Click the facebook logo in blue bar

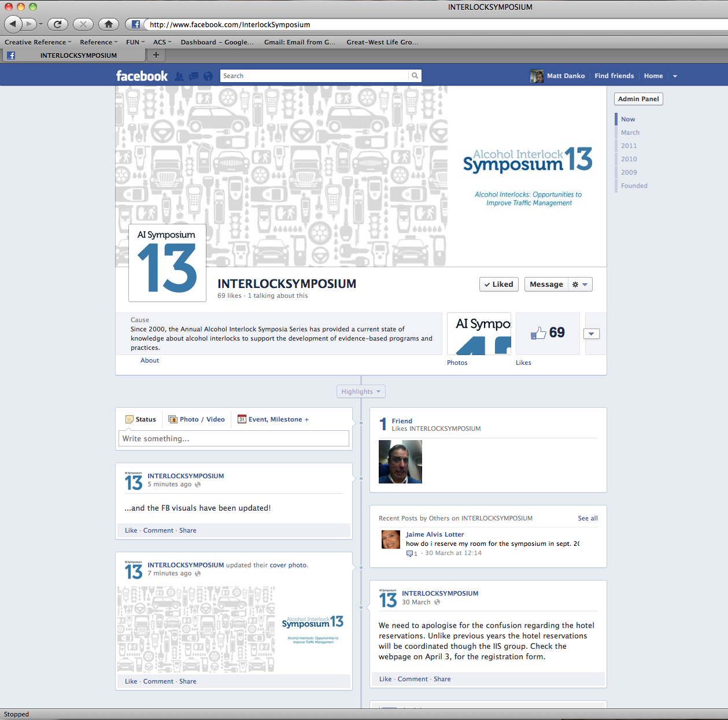(x=142, y=76)
